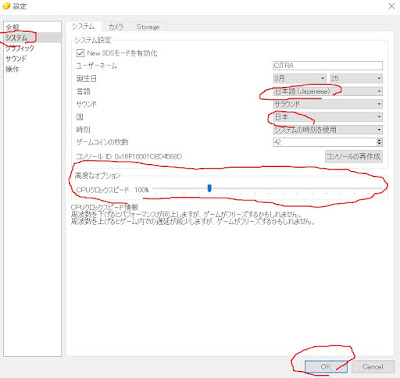Open the 国 dropdown showing 日本
This screenshot has width=400, height=378.
pos(328,117)
